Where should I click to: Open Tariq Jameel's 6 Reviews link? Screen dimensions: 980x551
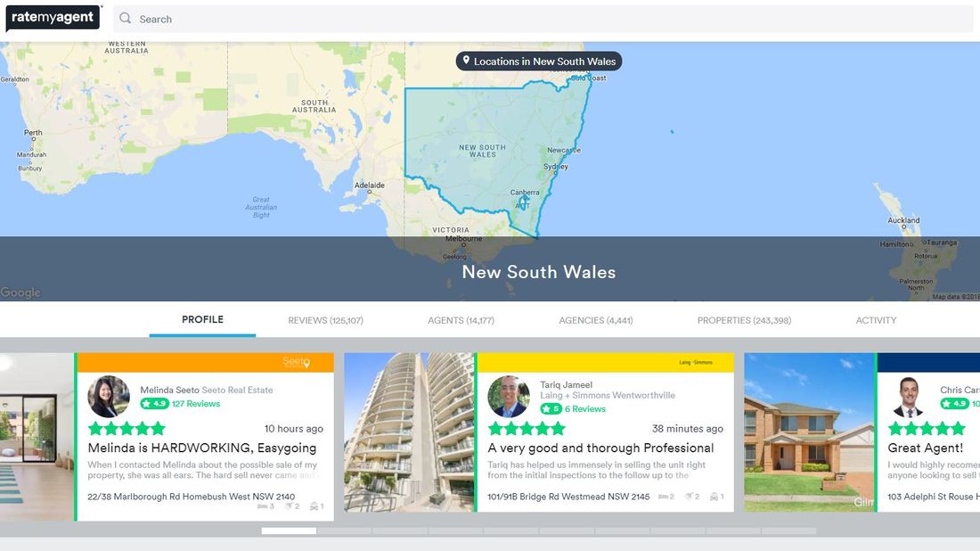tap(585, 408)
